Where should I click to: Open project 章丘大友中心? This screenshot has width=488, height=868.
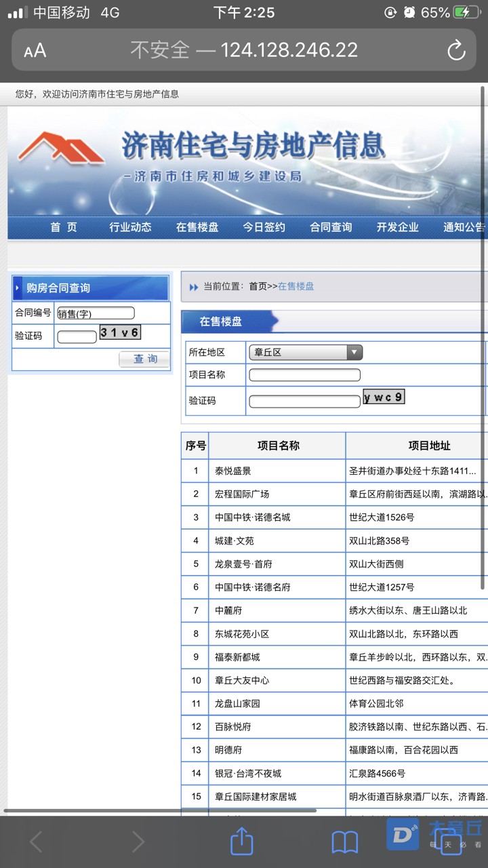click(242, 680)
